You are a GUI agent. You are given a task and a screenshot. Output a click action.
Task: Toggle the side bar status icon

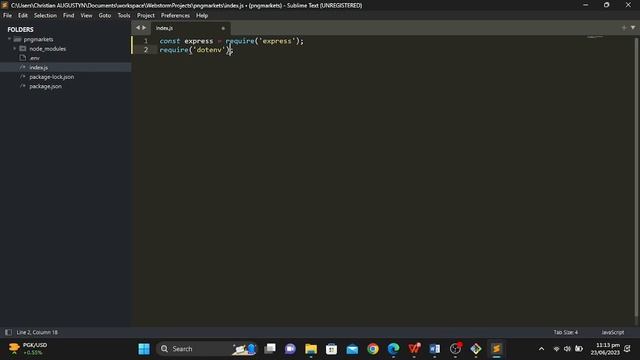click(x=8, y=332)
